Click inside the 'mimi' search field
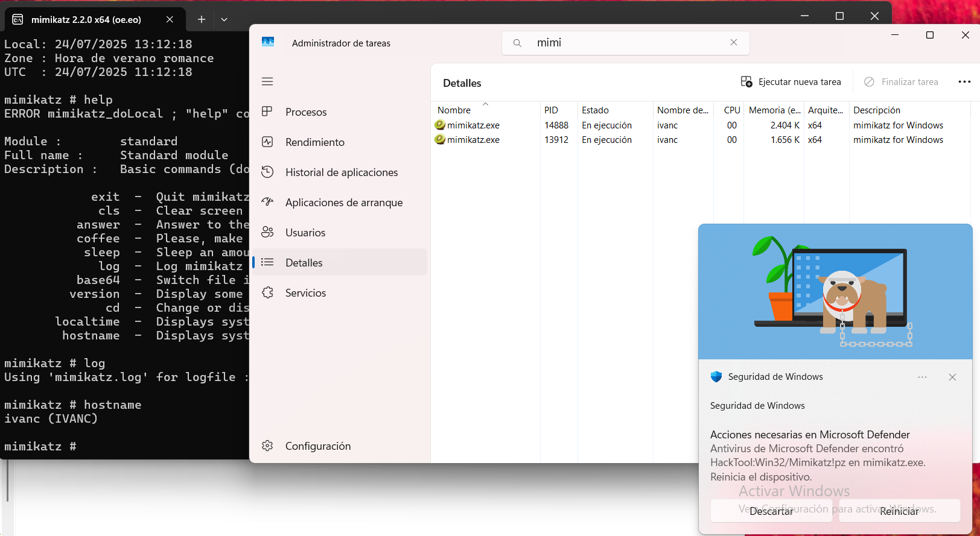Viewport: 980px width, 536px height. pos(626,43)
